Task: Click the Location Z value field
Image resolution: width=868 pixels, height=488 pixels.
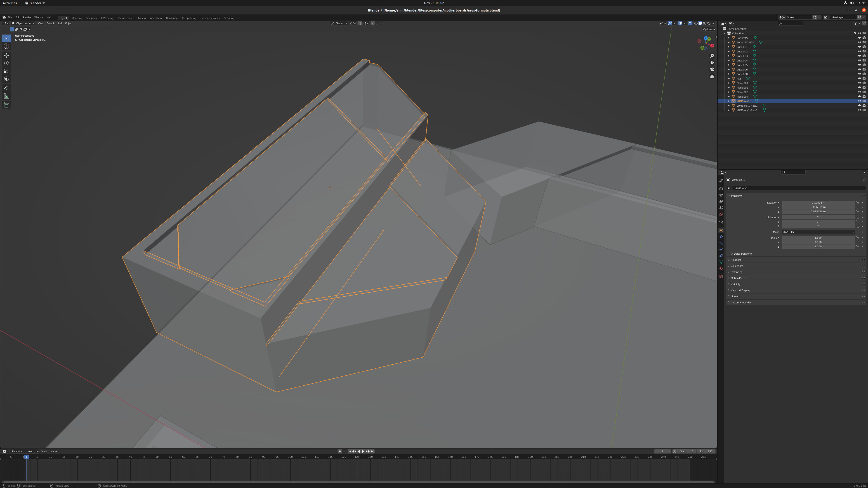Action: (818, 211)
